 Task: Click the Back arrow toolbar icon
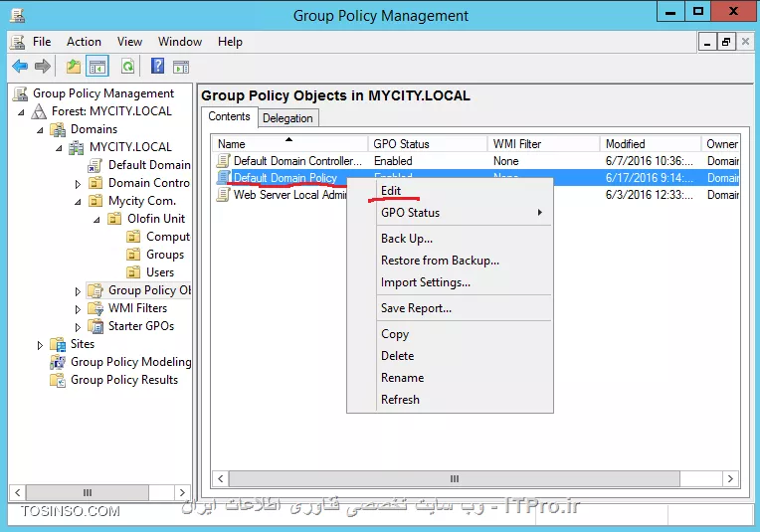pos(20,66)
